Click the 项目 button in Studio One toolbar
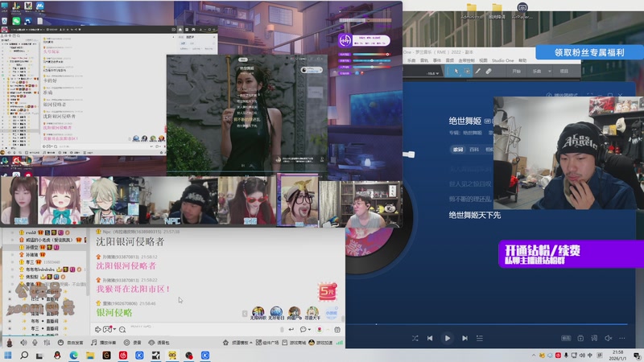 564,72
